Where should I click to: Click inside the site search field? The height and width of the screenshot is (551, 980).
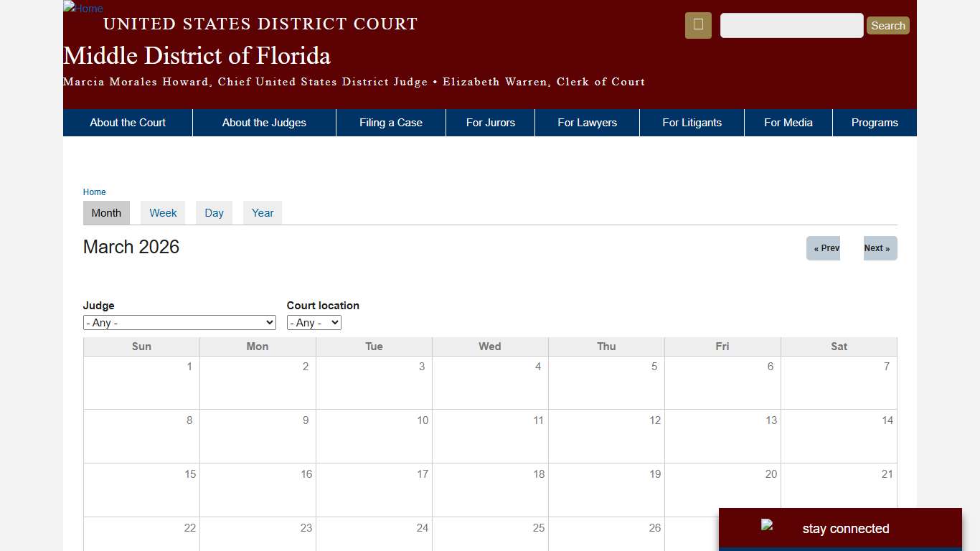tap(791, 25)
